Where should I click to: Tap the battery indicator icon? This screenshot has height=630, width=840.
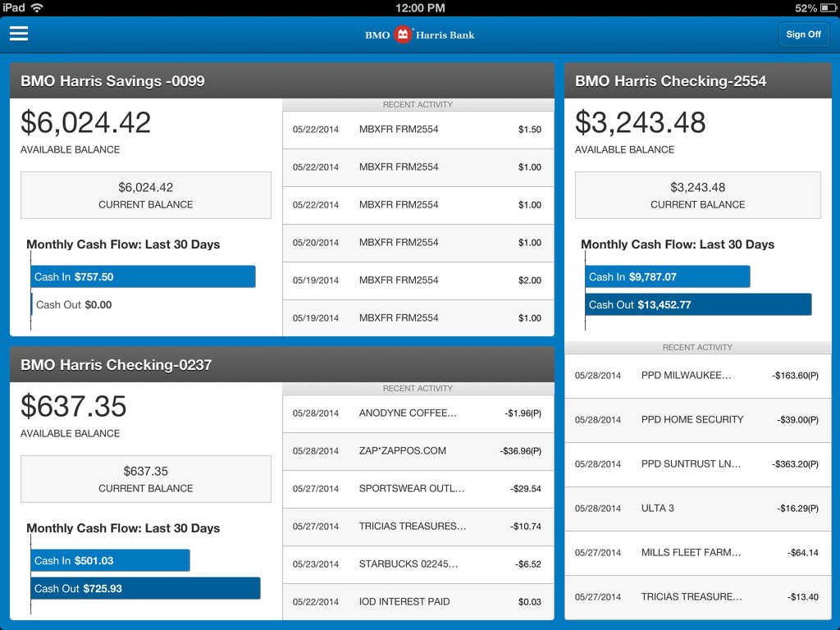[828, 8]
